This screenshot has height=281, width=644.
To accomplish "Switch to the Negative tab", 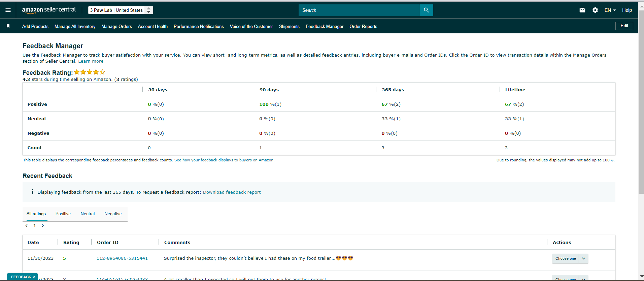I will click(x=113, y=214).
